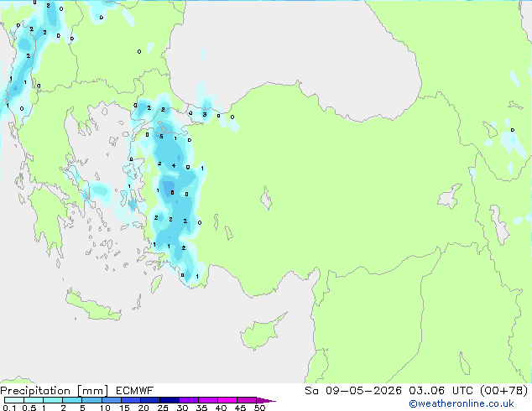Click legend value label '45'
The height and width of the screenshot is (411, 532).
pos(240,408)
